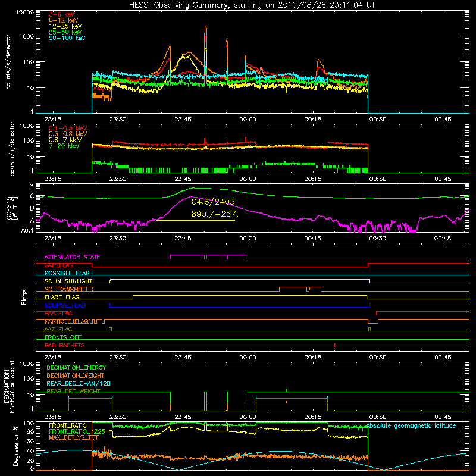Click the 0.3-0.8 MeV legend label
The width and height of the screenshot is (476, 476).
(68, 134)
